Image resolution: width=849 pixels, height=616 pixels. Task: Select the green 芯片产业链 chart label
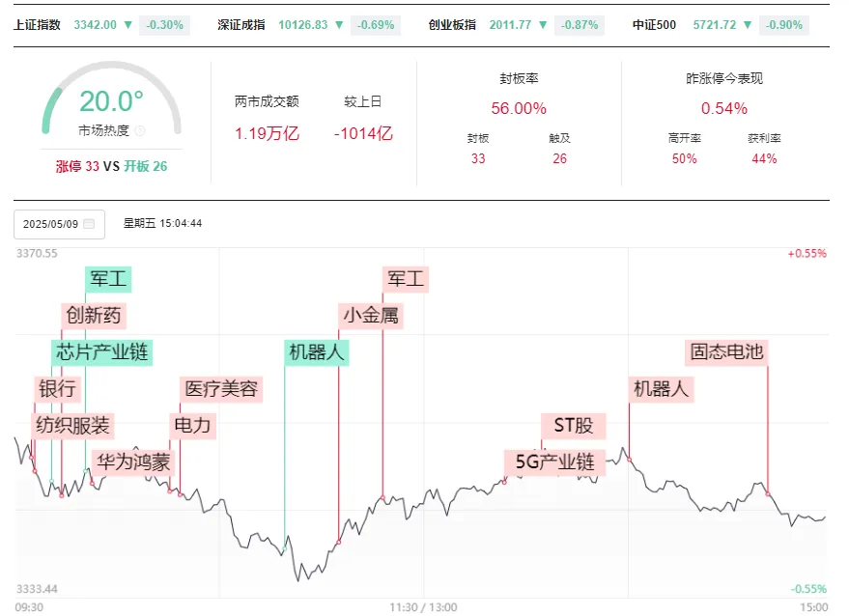point(101,352)
